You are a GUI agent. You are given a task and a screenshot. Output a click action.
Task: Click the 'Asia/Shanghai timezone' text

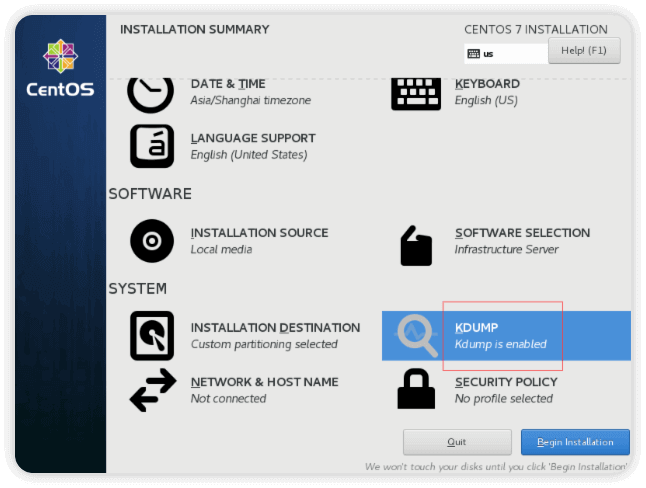(x=250, y=100)
